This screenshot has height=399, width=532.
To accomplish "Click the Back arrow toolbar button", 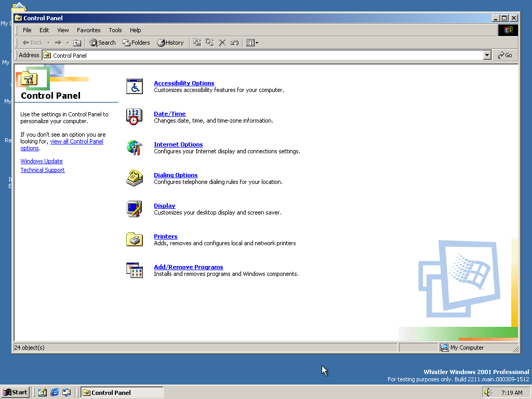I will 33,43.
